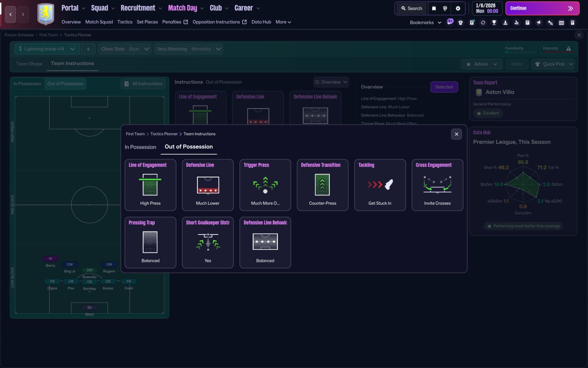Open the Defensive Line Much Lower card
588x368 pixels.
click(x=208, y=185)
